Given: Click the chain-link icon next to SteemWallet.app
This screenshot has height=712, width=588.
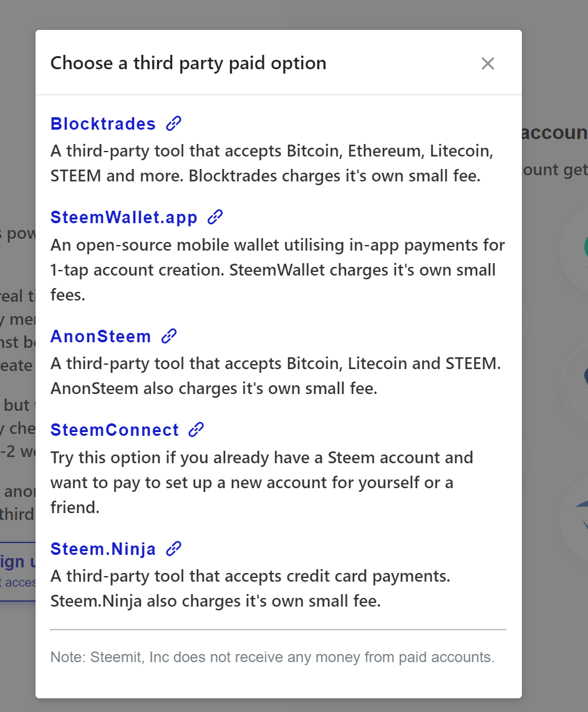Looking at the screenshot, I should coord(215,217).
